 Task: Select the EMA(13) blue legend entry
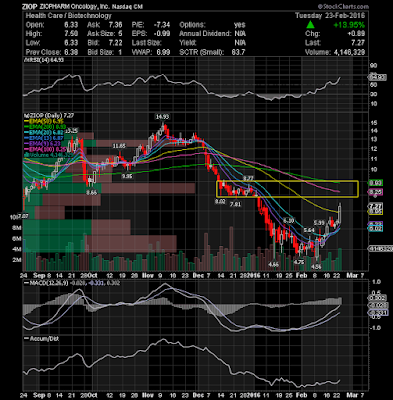(43, 138)
